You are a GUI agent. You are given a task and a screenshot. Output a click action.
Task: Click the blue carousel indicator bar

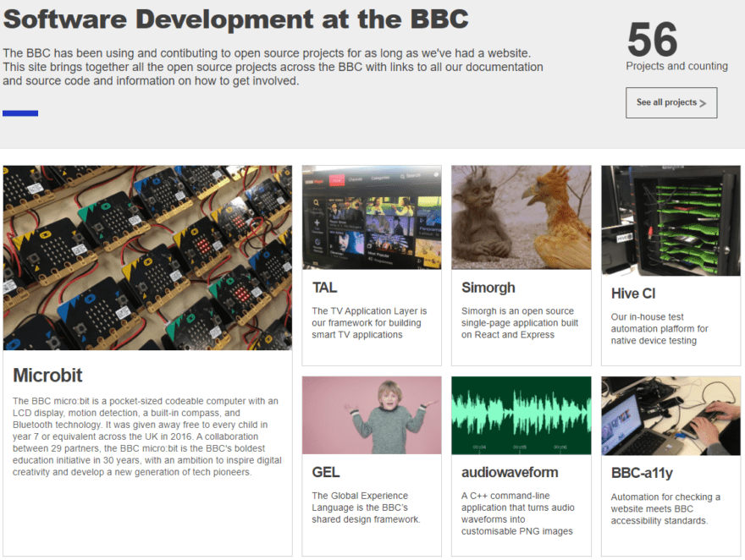pyautogui.click(x=20, y=113)
